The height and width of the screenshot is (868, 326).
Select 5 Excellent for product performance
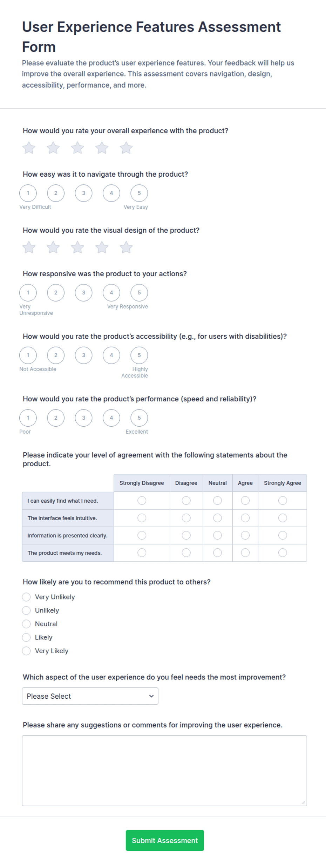[139, 418]
